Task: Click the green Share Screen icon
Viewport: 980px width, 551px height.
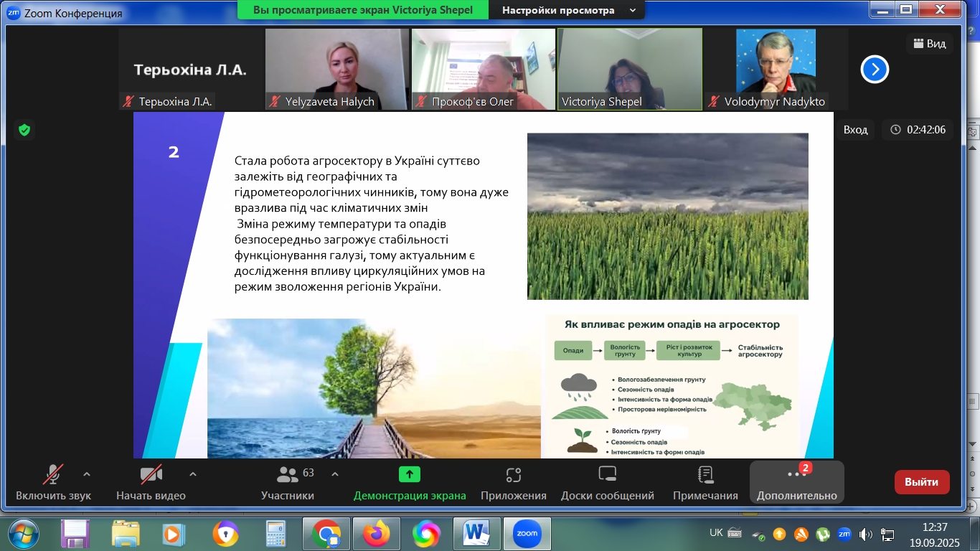Action: (409, 474)
